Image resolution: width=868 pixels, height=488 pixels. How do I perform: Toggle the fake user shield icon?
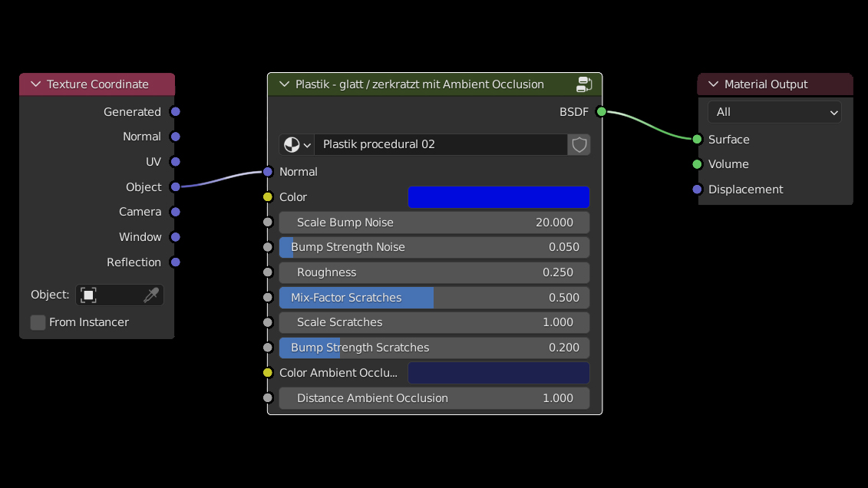[579, 144]
